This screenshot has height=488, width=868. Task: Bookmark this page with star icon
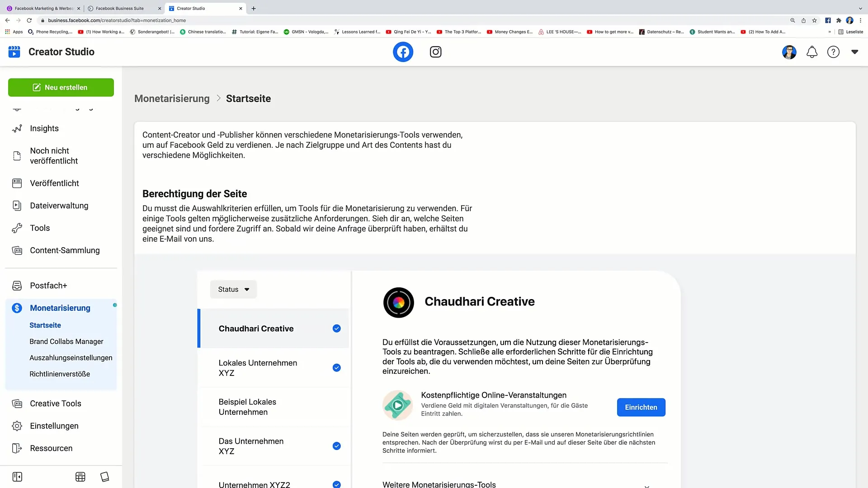(x=814, y=20)
